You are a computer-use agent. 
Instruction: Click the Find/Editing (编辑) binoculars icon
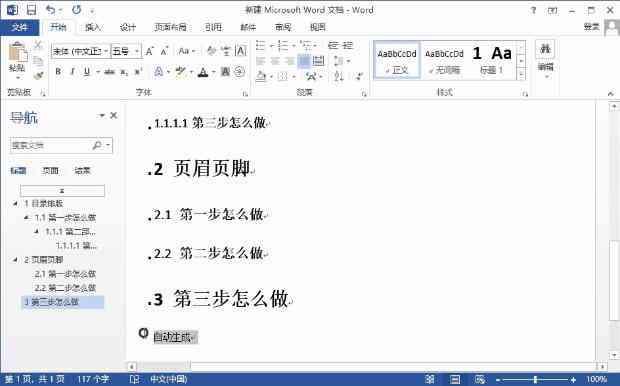[545, 49]
